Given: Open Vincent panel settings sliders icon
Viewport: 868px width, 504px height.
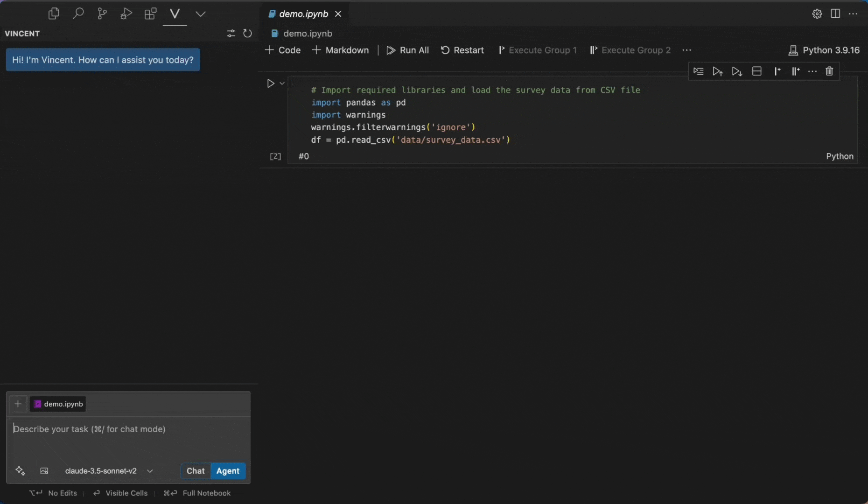Looking at the screenshot, I should tap(231, 33).
